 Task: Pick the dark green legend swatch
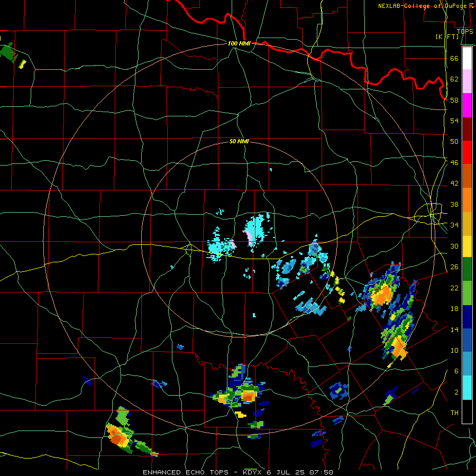(x=467, y=269)
